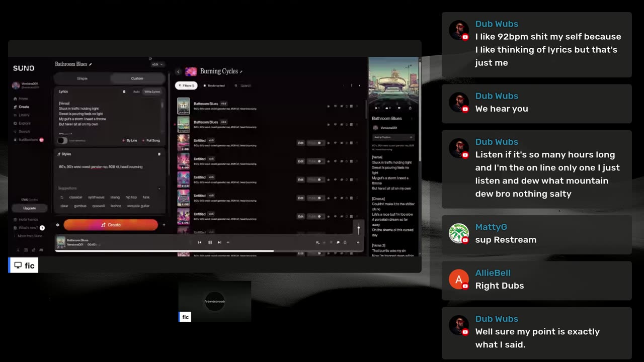The image size is (644, 362).
Task: Open the Create page in sidebar
Action: click(x=21, y=107)
